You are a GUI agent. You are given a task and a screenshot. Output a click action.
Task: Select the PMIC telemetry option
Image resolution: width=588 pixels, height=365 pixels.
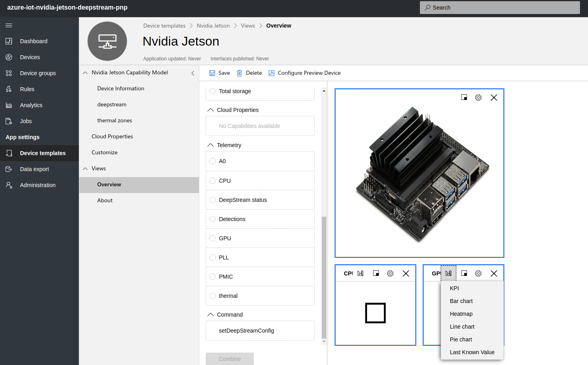[213, 277]
